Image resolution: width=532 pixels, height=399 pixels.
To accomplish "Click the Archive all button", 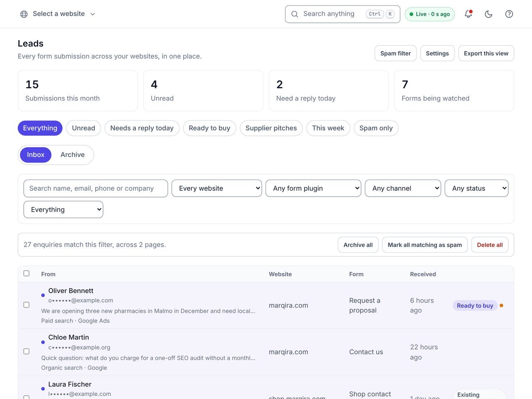I will click(x=358, y=245).
